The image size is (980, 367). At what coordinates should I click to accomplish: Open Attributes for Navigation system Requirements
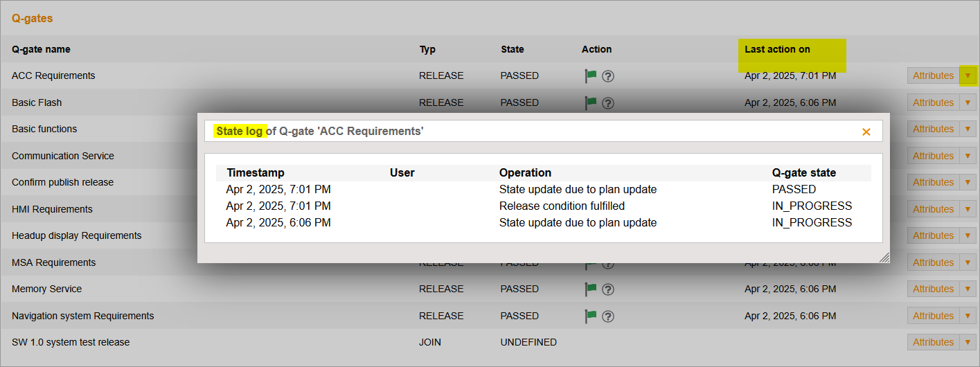(933, 316)
